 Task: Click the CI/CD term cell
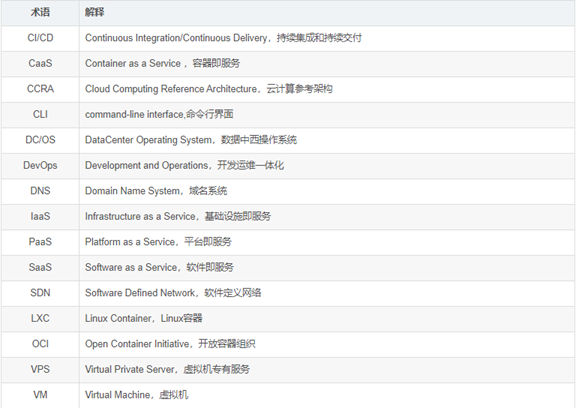[40, 38]
